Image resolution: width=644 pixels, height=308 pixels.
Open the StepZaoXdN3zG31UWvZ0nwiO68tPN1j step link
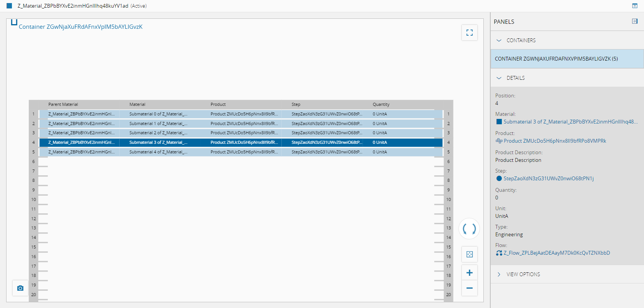point(549,178)
